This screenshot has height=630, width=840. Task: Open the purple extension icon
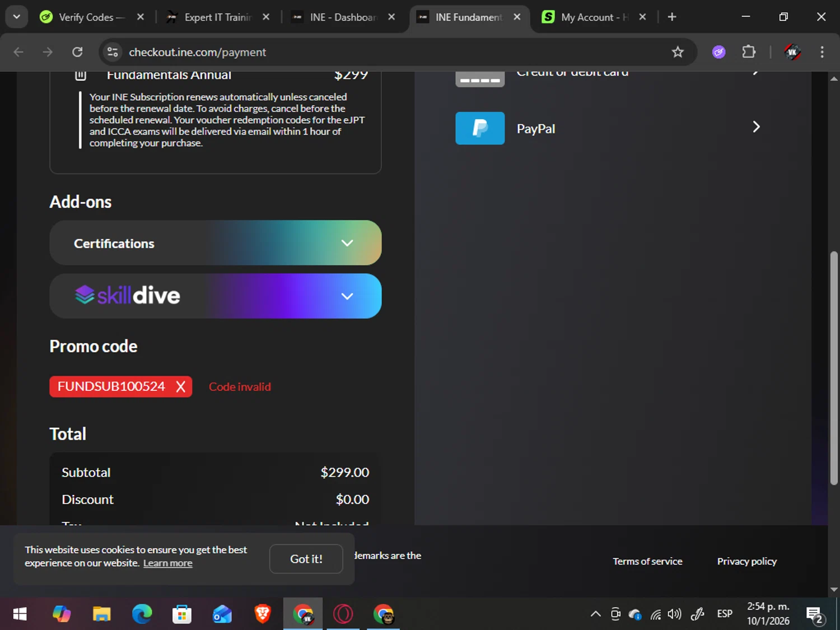719,52
